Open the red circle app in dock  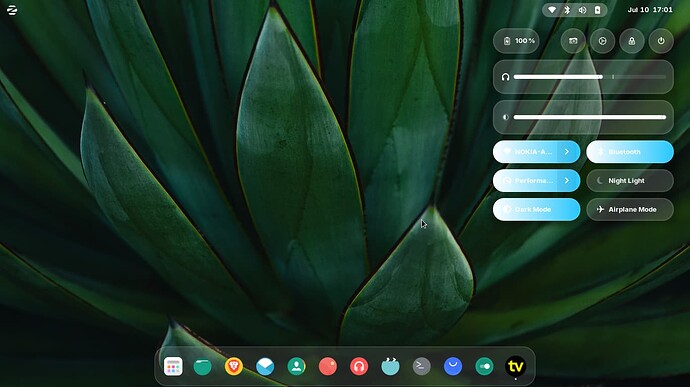[327, 366]
